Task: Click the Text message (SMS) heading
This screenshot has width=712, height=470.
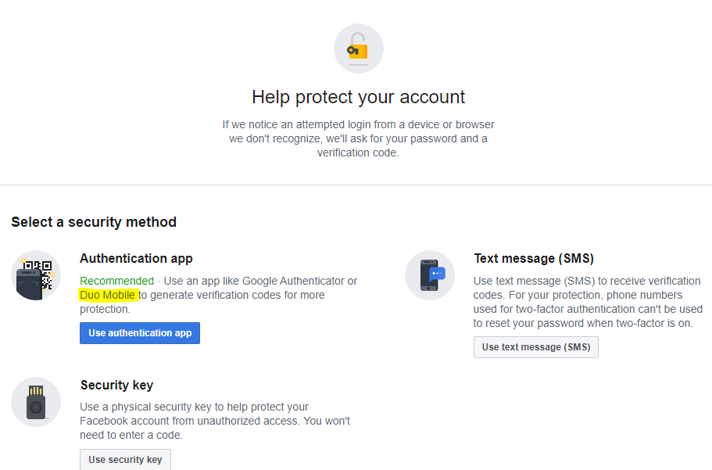Action: [534, 258]
